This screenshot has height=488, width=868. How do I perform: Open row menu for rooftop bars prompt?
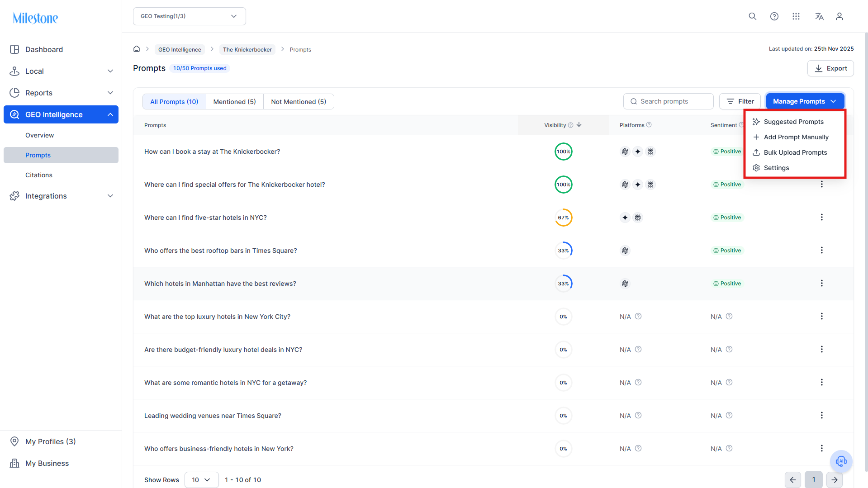click(822, 251)
